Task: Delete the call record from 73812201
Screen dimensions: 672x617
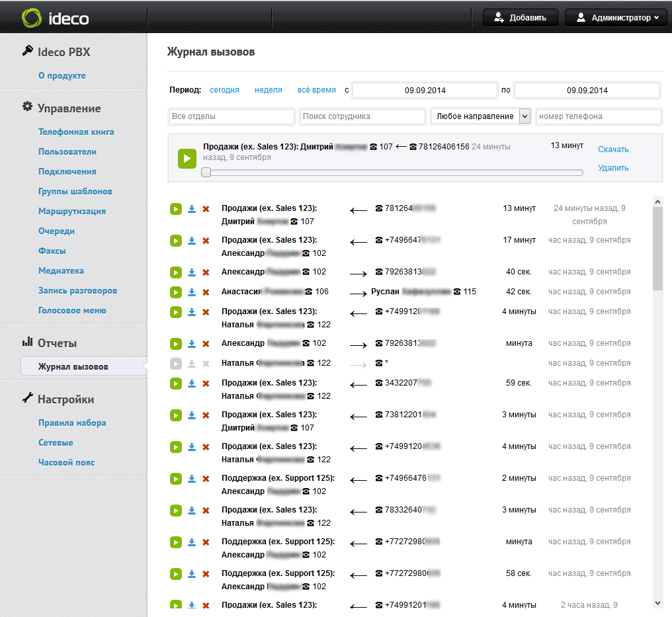Action: click(x=206, y=415)
